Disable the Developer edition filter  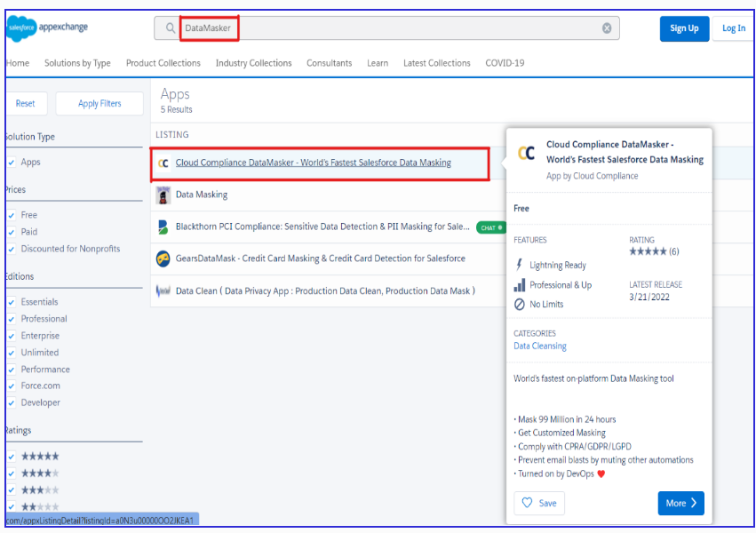click(x=11, y=402)
